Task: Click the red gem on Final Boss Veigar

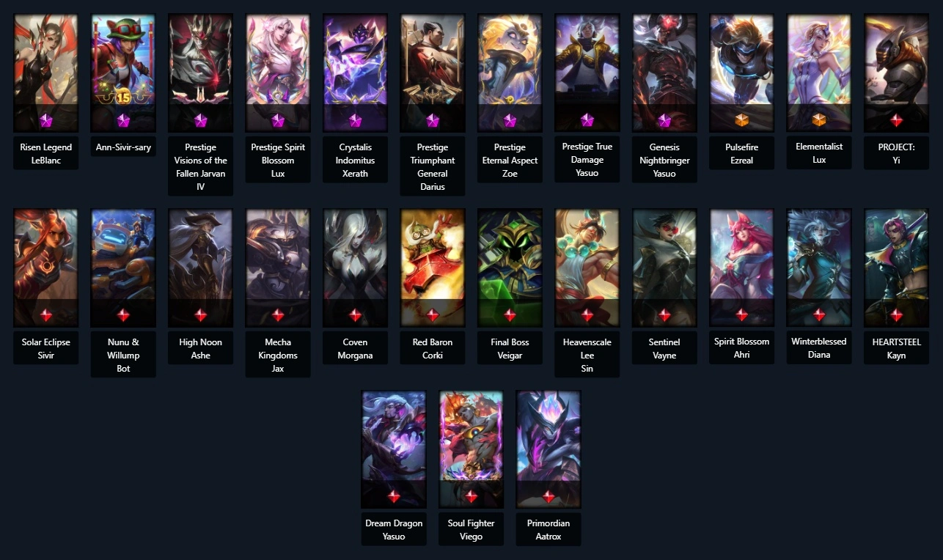Action: (510, 315)
